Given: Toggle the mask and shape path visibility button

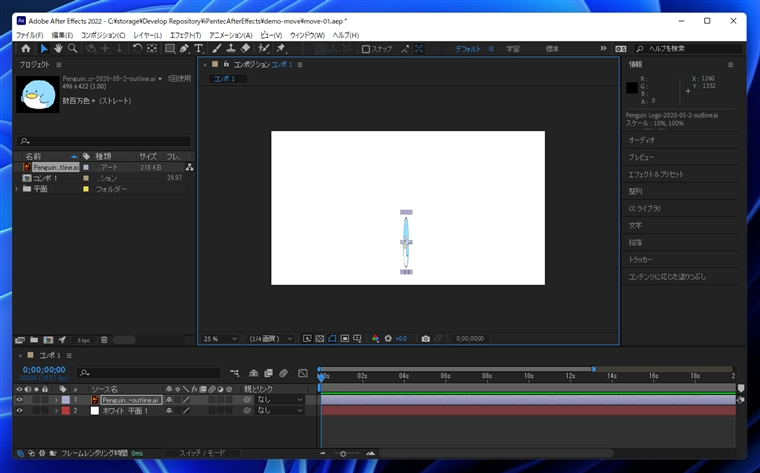Looking at the screenshot, I should [x=332, y=339].
